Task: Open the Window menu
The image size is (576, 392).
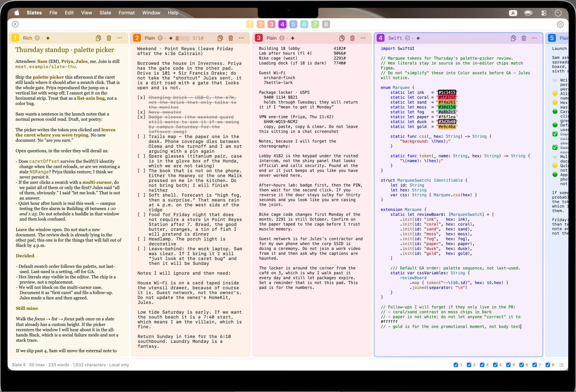Action: click(x=151, y=13)
